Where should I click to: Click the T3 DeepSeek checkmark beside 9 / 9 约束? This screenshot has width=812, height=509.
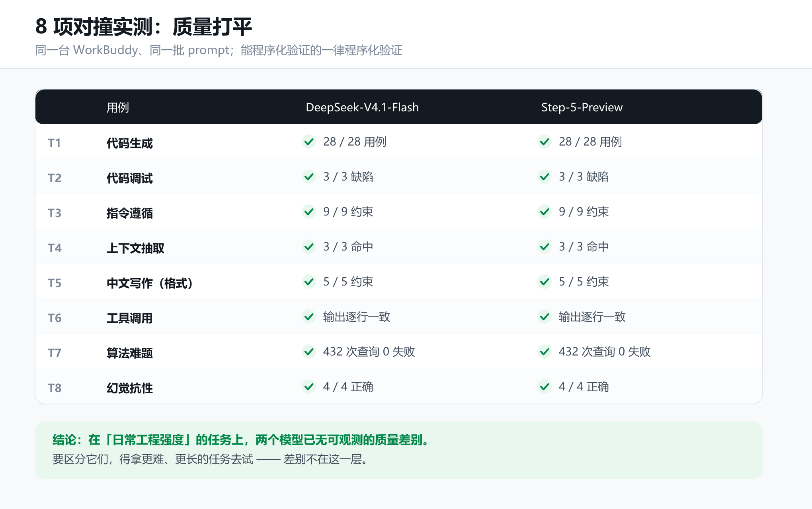click(x=309, y=212)
